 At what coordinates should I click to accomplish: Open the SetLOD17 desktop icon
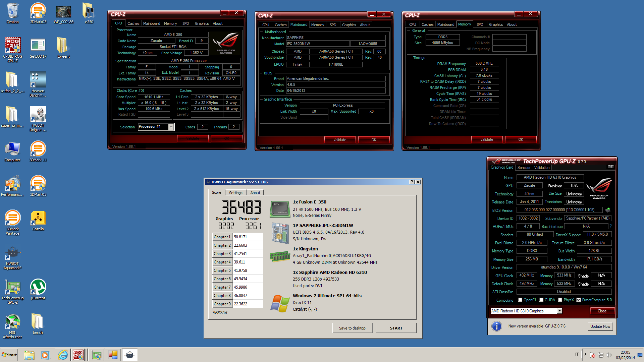point(38,48)
